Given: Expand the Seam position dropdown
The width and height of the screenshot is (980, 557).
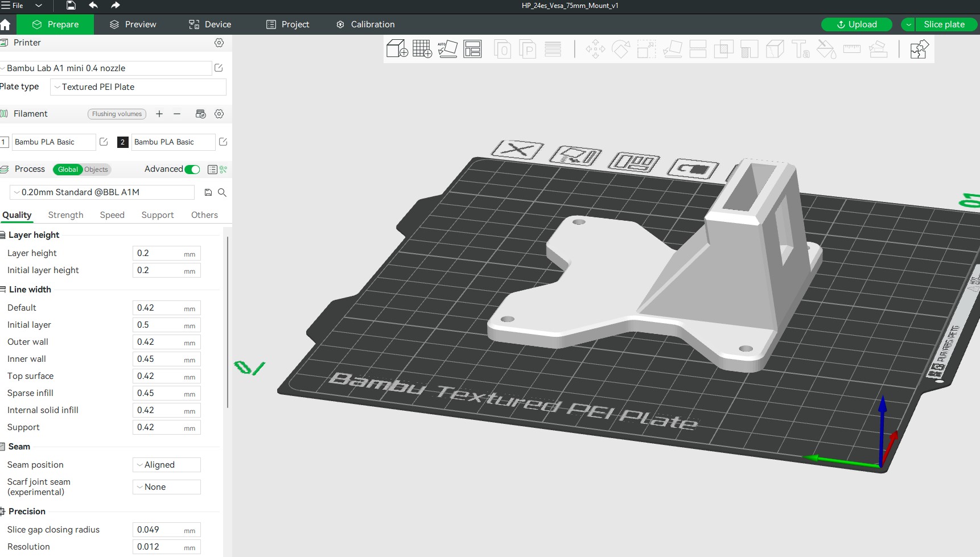Looking at the screenshot, I should pos(167,465).
